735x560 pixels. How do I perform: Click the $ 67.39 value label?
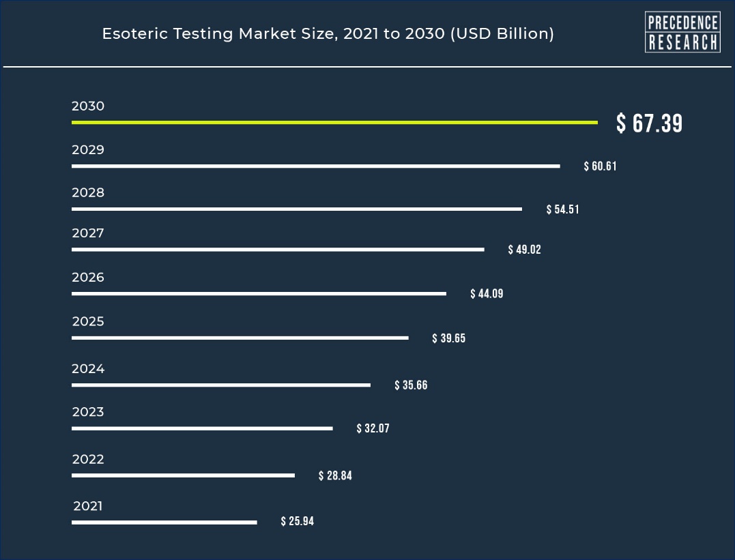tap(649, 123)
